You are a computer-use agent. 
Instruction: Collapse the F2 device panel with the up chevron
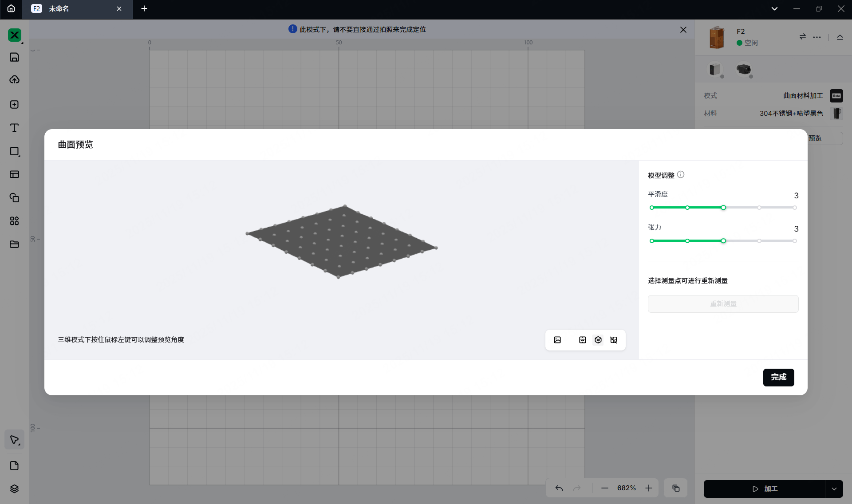tap(840, 37)
